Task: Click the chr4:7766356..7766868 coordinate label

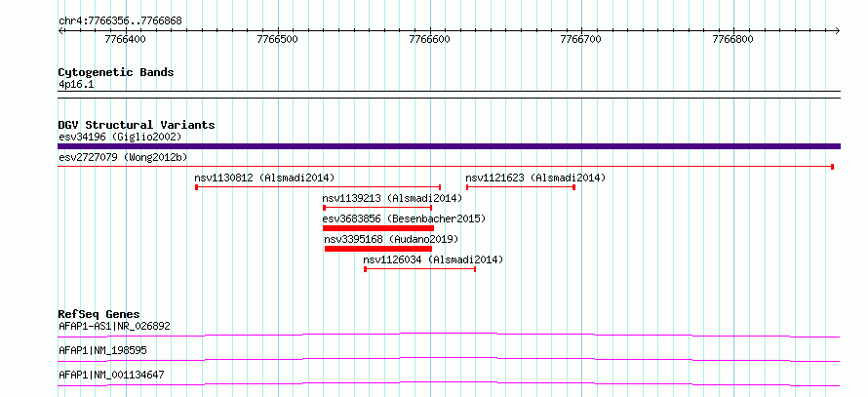Action: pyautogui.click(x=120, y=21)
